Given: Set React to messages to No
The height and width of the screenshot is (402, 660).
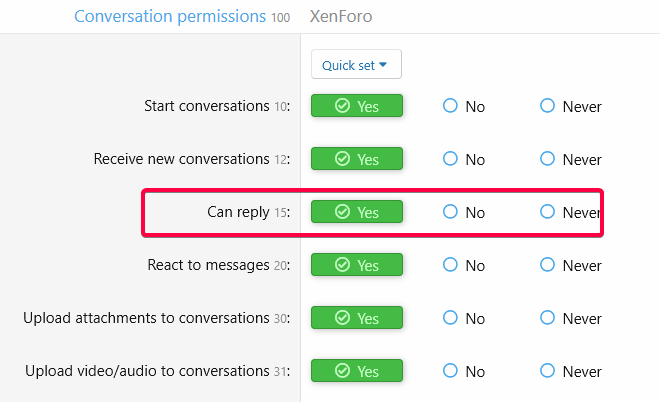Looking at the screenshot, I should tap(450, 265).
